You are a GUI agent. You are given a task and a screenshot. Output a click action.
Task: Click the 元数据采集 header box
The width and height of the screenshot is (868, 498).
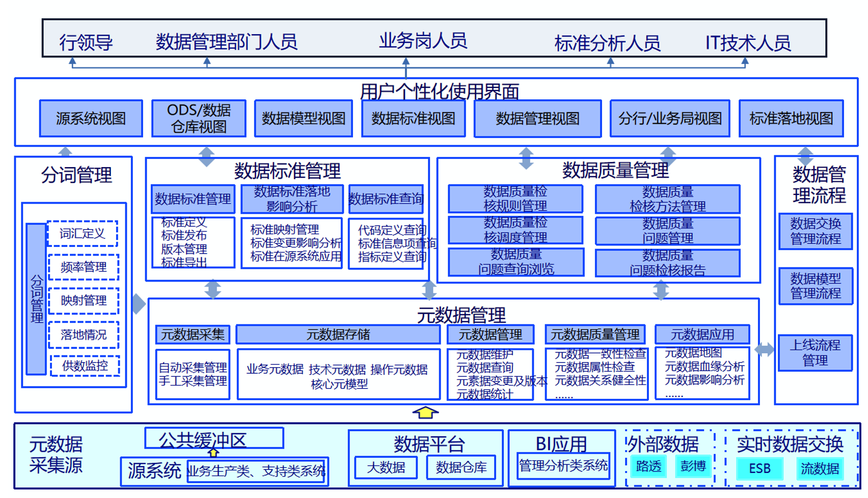tap(193, 335)
